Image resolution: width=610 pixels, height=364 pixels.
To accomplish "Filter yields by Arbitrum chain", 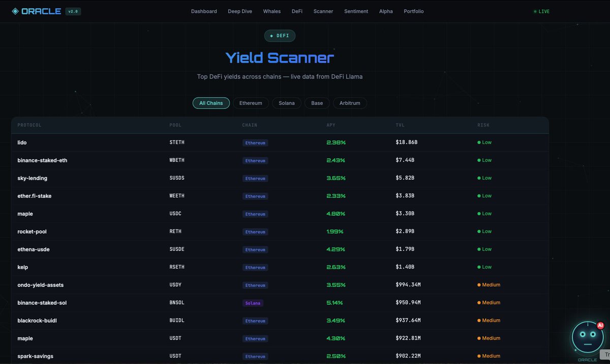I will coord(350,103).
